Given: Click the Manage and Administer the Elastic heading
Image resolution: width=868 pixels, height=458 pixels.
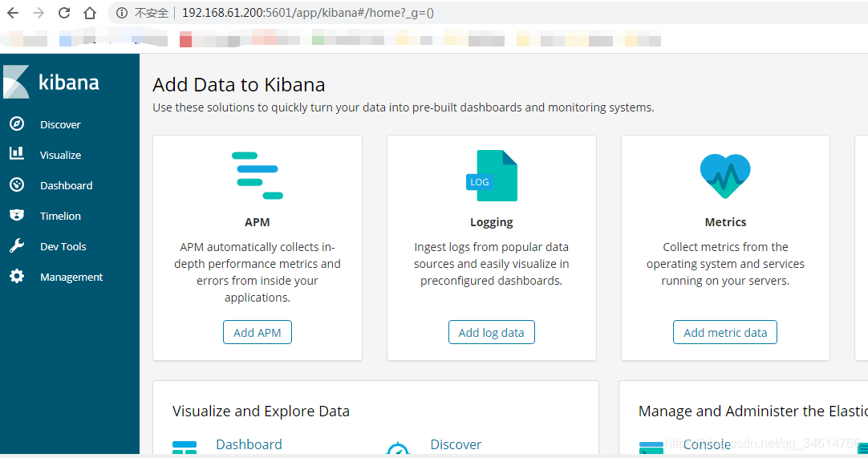Looking at the screenshot, I should pos(752,411).
